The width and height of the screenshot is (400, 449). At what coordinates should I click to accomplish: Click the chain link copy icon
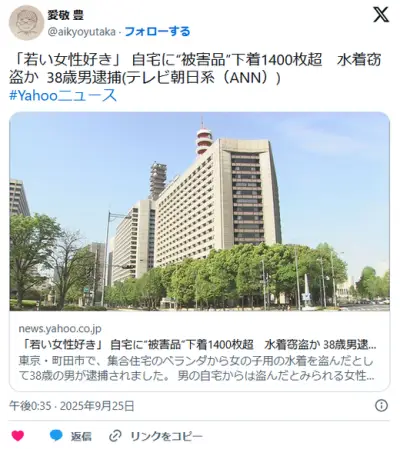(115, 436)
